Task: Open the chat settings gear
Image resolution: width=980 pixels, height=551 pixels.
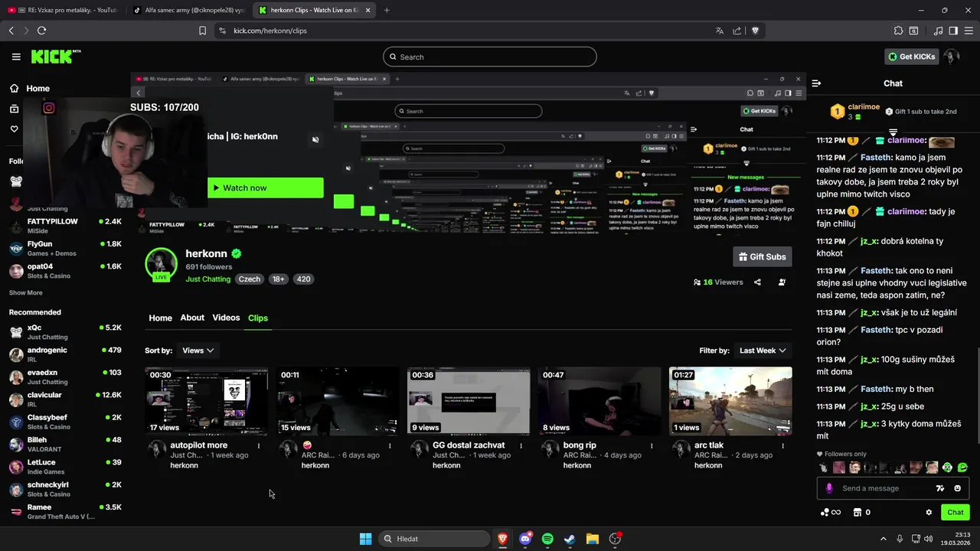Action: pos(929,513)
